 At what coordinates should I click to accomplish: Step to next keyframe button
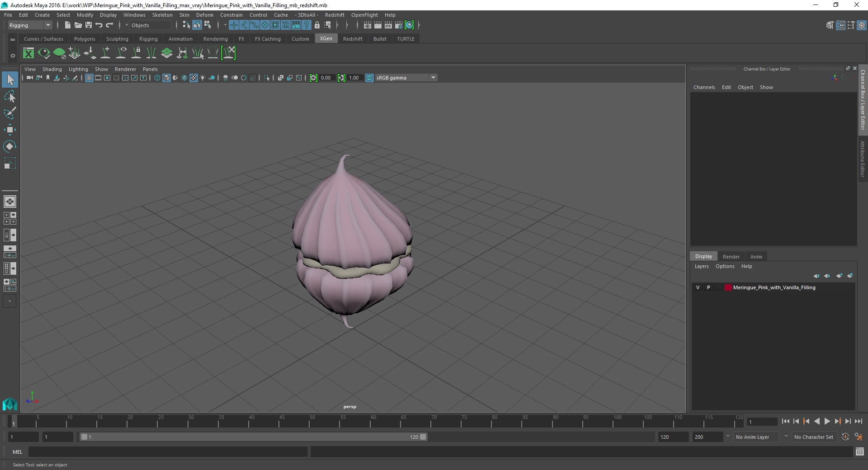pos(837,421)
